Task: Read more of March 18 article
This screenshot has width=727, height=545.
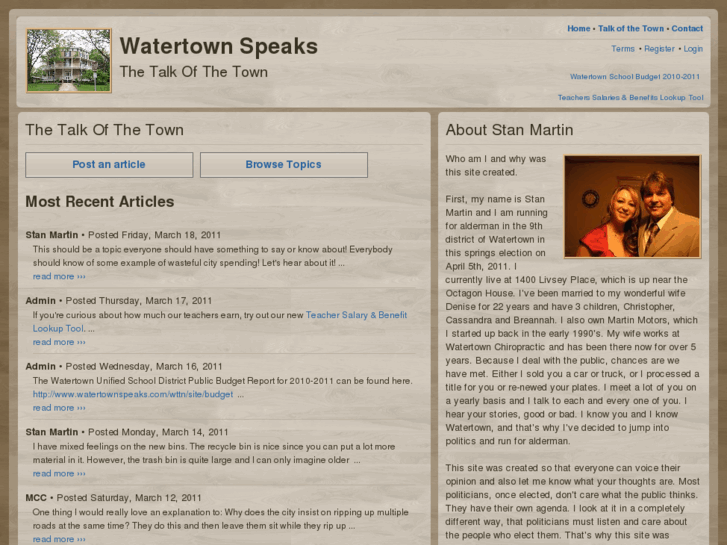Action: pos(59,276)
